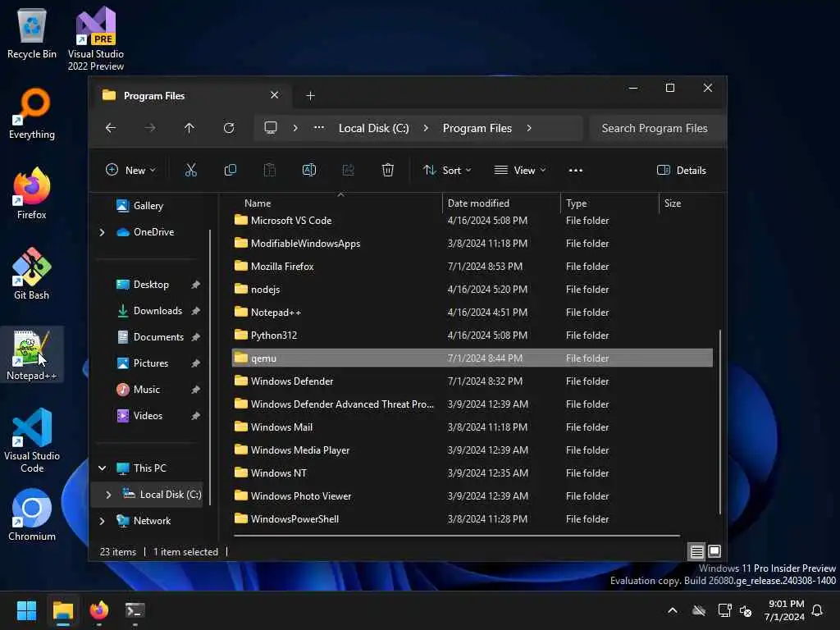Sort by the Date modified column header
Viewport: 840px width, 630px height.
pyautogui.click(x=501, y=203)
